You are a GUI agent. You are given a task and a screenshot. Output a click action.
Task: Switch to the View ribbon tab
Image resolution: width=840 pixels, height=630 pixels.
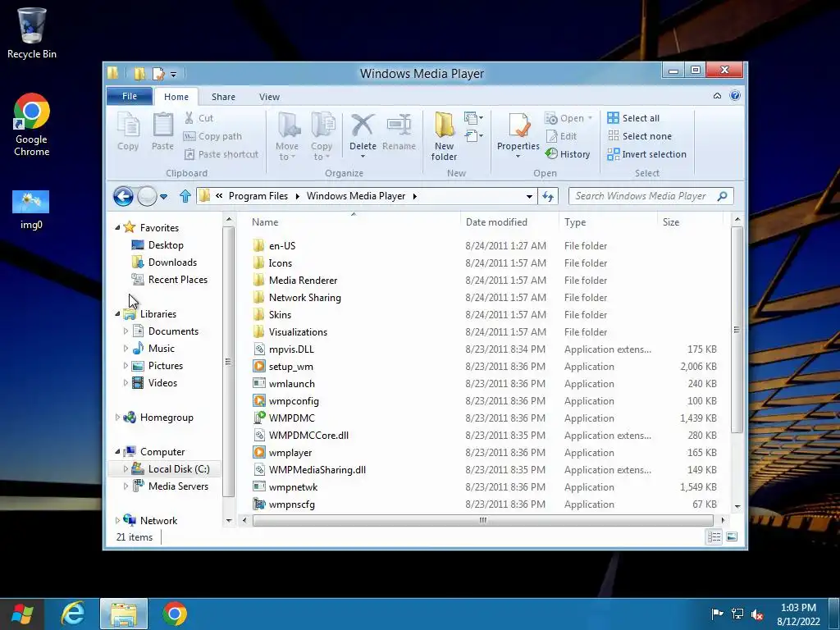269,97
